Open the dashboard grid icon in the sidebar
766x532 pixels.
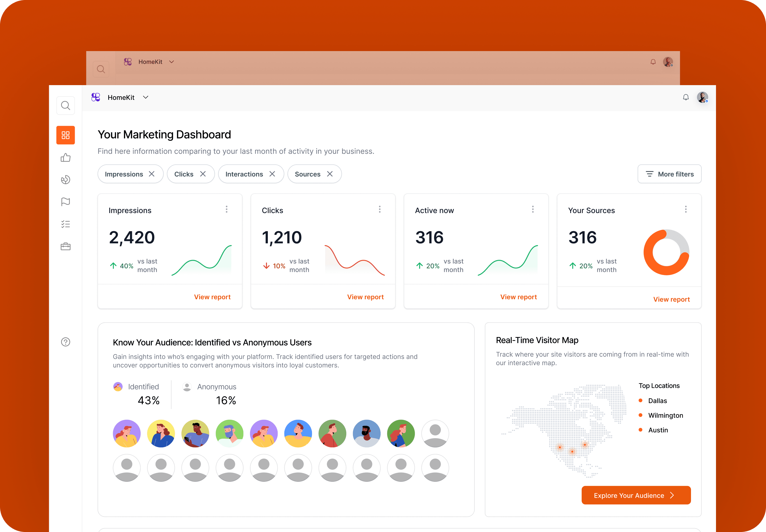tap(65, 135)
